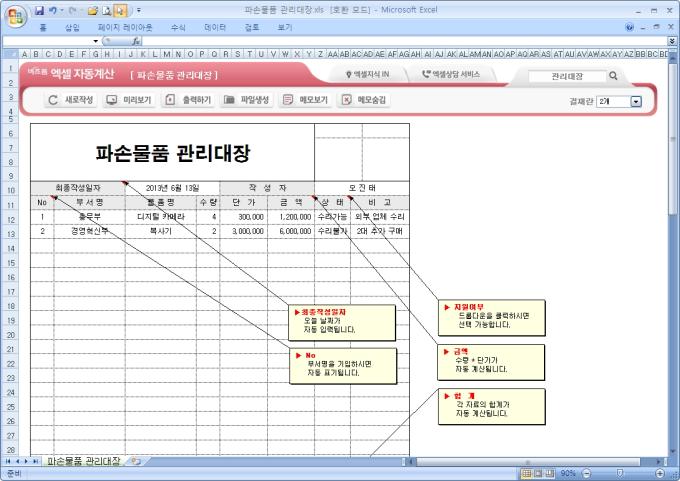Click the Zoom Out minus button

pyautogui.click(x=587, y=473)
